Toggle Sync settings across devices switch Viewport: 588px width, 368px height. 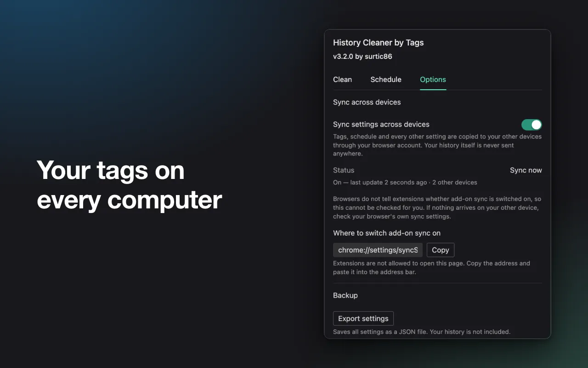click(x=531, y=125)
